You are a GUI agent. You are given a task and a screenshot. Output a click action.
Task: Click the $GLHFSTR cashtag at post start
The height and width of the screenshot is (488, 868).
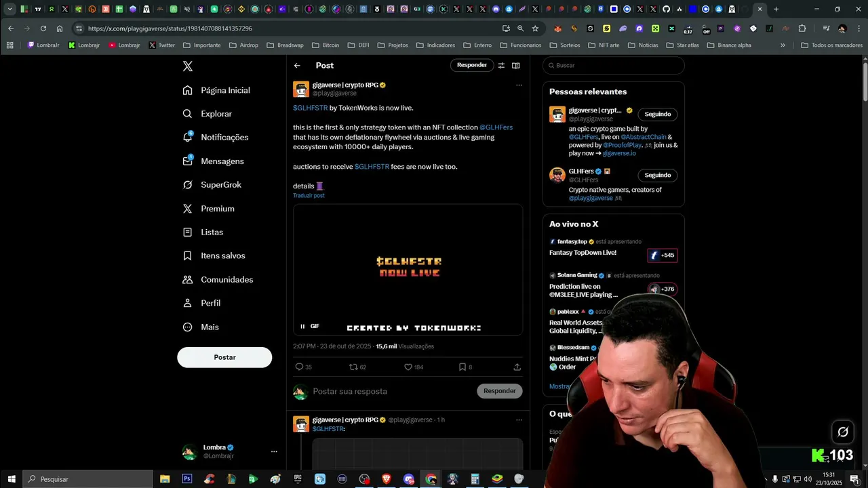pyautogui.click(x=311, y=108)
